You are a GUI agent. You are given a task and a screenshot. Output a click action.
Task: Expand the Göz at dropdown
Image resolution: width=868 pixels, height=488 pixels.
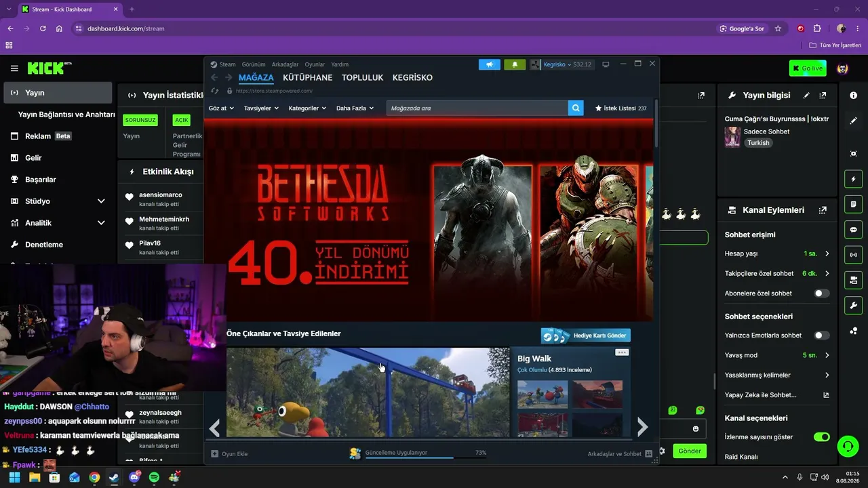click(221, 108)
